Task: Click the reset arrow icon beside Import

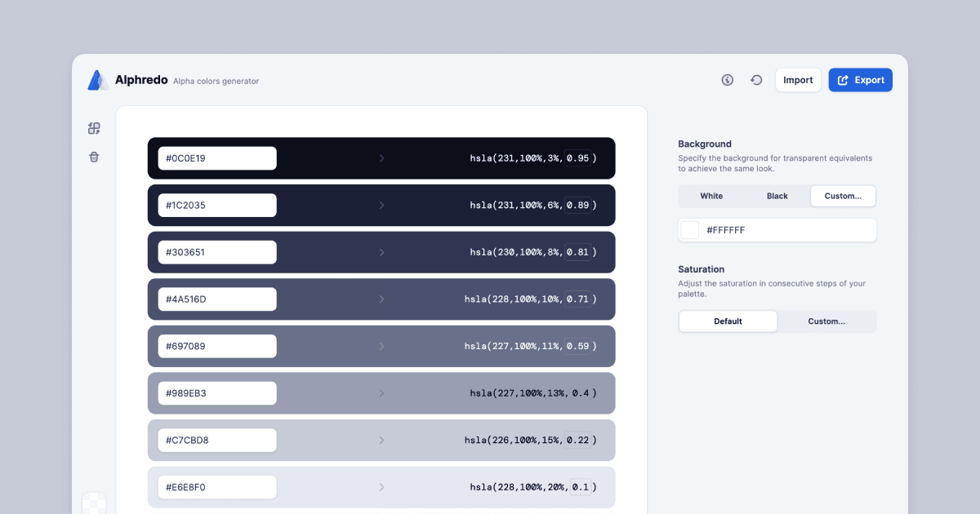Action: [757, 80]
